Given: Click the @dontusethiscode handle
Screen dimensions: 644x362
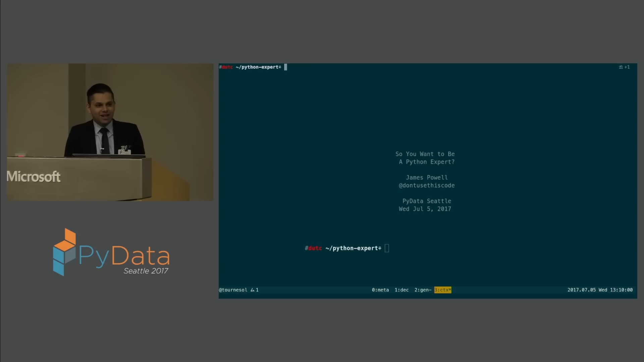Looking at the screenshot, I should click(x=427, y=185).
